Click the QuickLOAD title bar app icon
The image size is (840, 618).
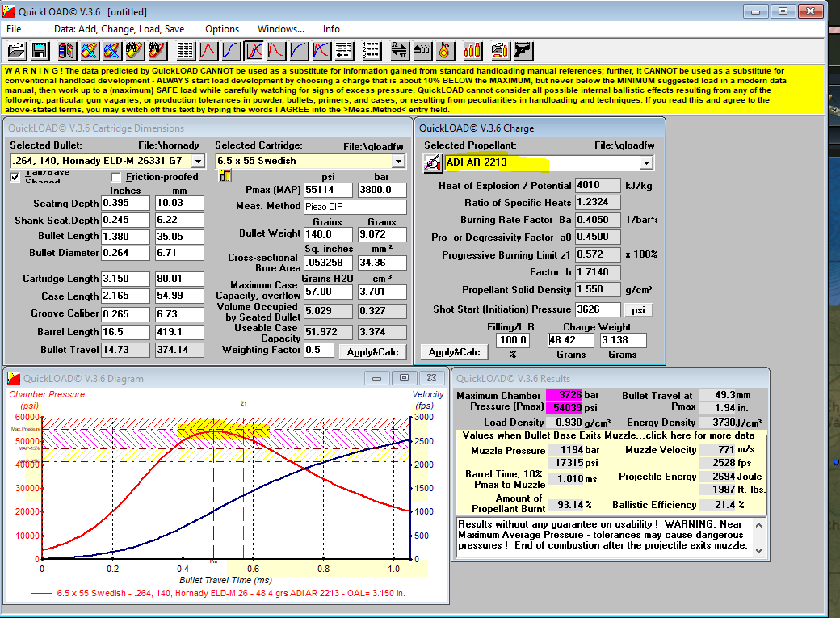click(9, 11)
